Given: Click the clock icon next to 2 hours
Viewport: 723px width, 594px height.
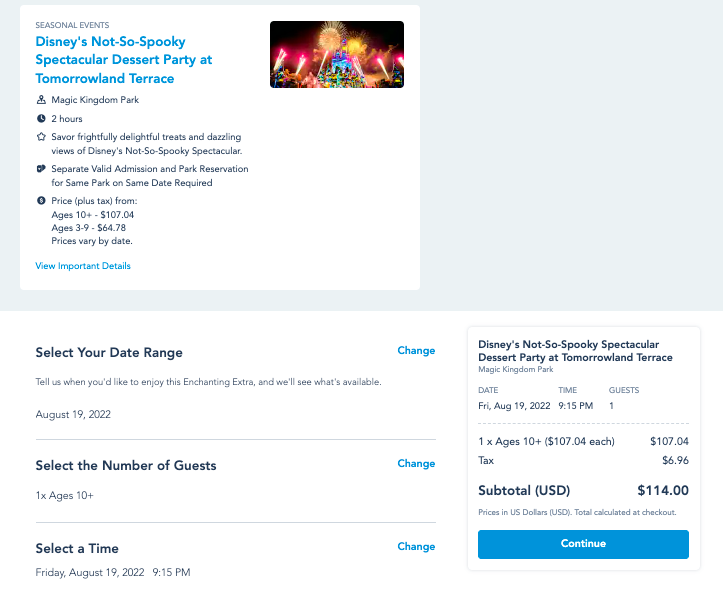Looking at the screenshot, I should click(x=41, y=119).
